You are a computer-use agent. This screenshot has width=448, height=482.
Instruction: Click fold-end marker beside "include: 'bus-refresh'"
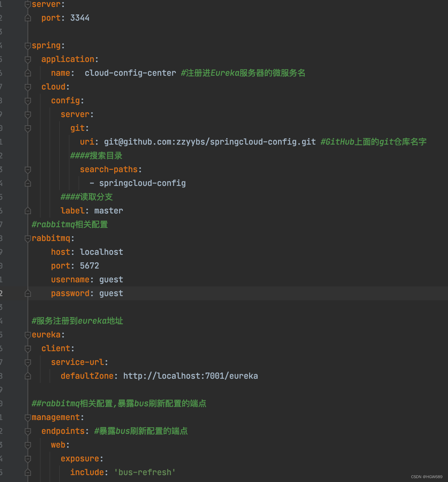tap(28, 472)
